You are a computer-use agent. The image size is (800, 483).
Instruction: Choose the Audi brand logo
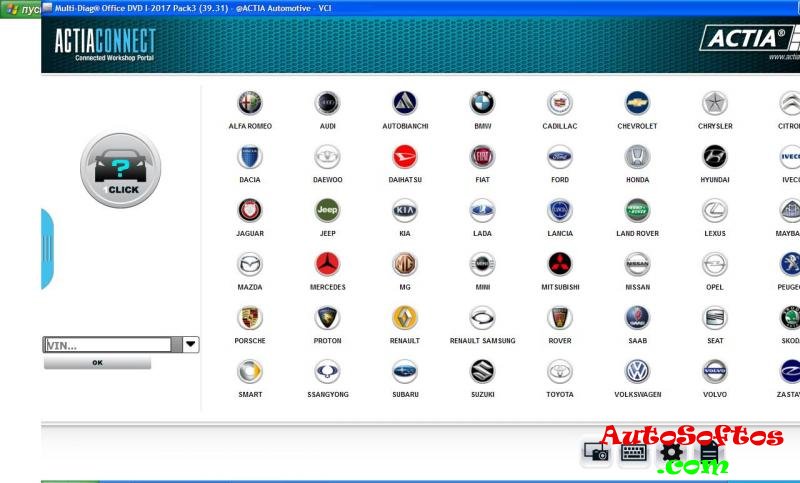point(327,104)
